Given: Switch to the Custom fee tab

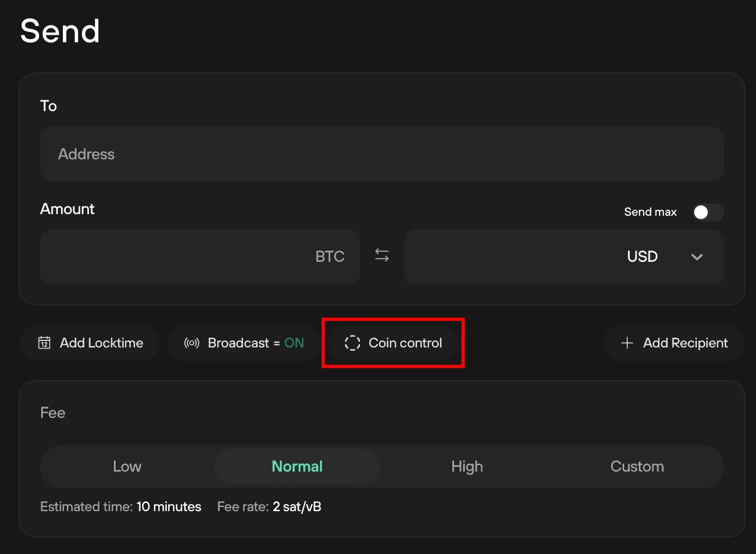Looking at the screenshot, I should click(x=637, y=466).
